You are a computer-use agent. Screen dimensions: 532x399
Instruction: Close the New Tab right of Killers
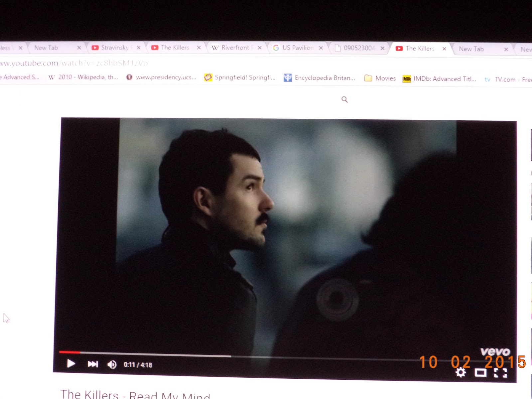[x=506, y=49]
